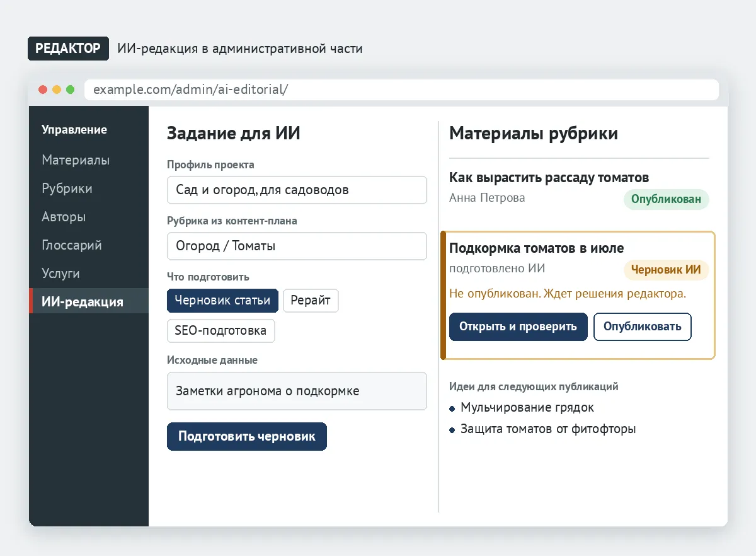
Task: Click the Рубрика из контент-плана field
Action: 297,246
